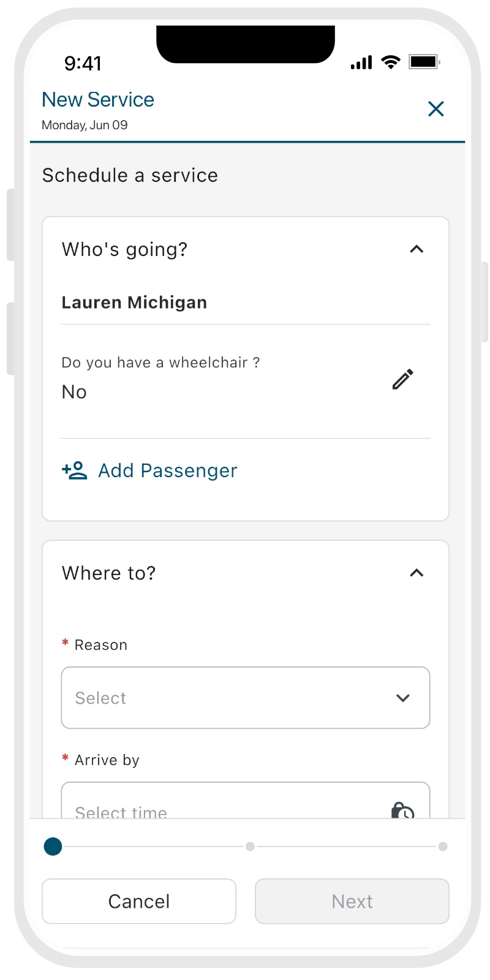Tap the Wi-Fi status icon

click(390, 62)
